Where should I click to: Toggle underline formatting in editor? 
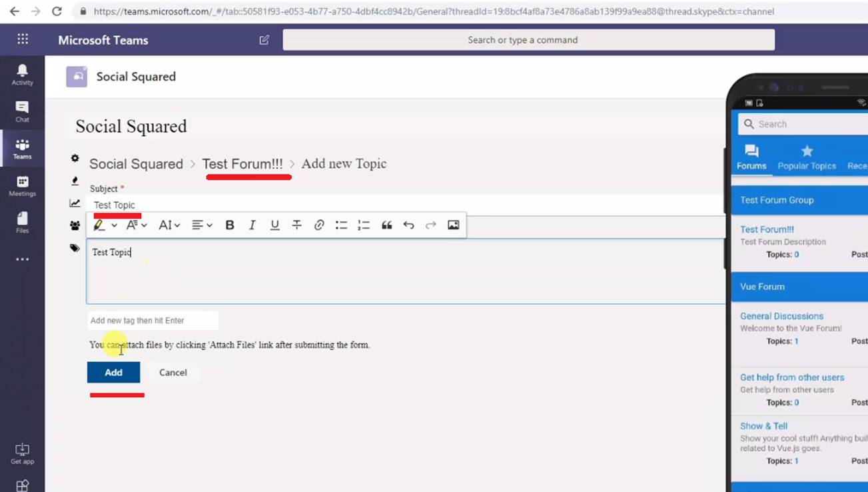[x=274, y=225]
